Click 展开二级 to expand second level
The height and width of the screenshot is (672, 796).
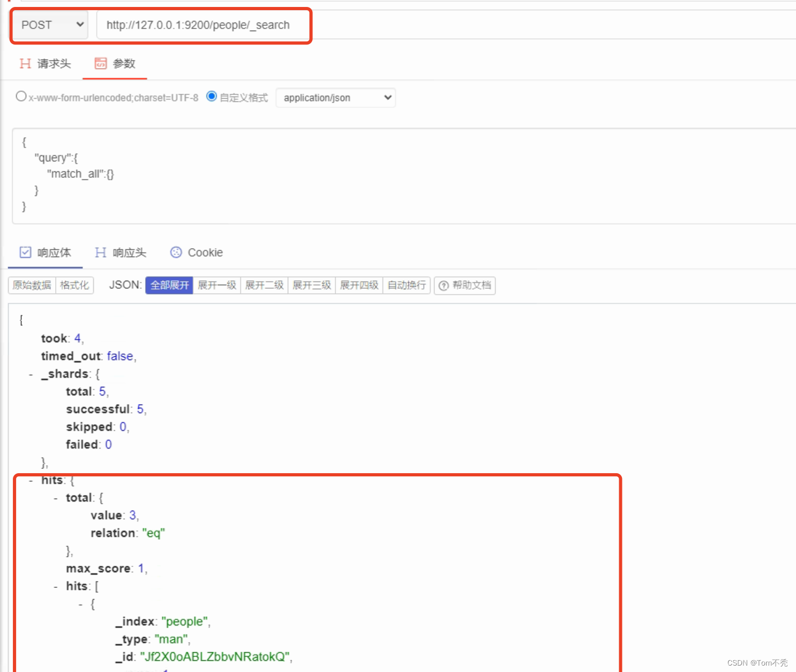tap(265, 285)
